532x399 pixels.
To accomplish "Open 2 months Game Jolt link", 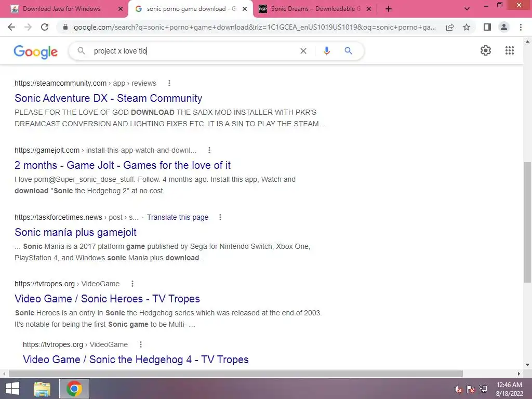I will [123, 165].
